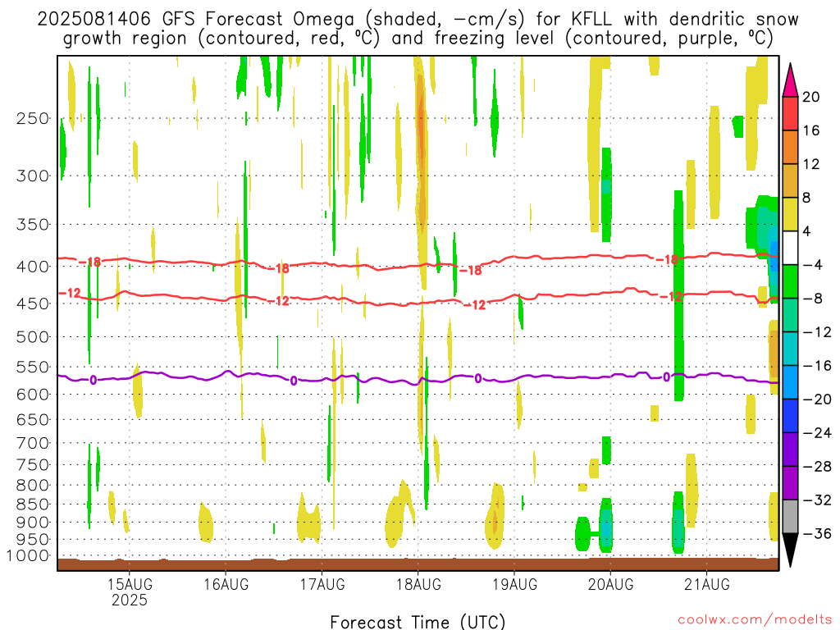Choose the amber 8-to-12 colorbar swatch
The height and width of the screenshot is (630, 840).
790,181
